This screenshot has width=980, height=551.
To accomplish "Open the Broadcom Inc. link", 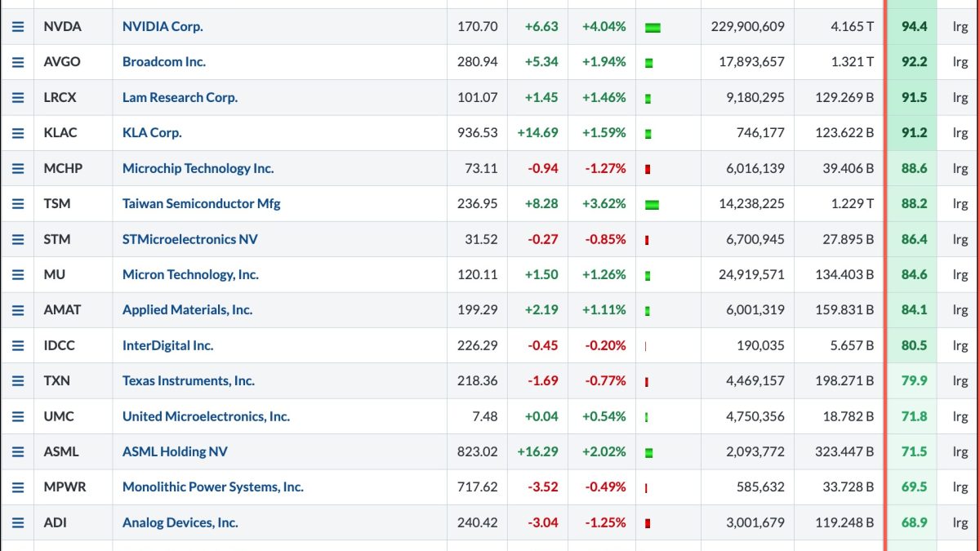I will 164,62.
